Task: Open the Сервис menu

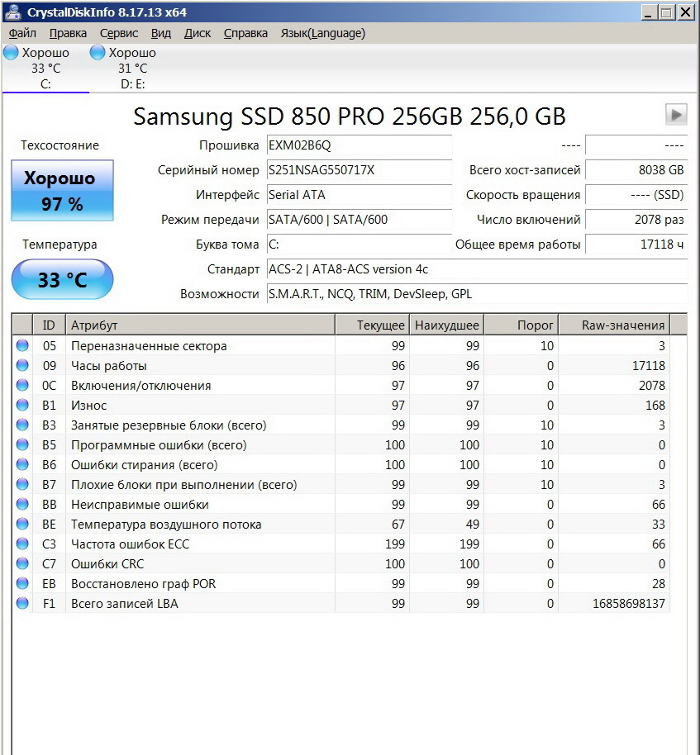Action: pos(118,33)
